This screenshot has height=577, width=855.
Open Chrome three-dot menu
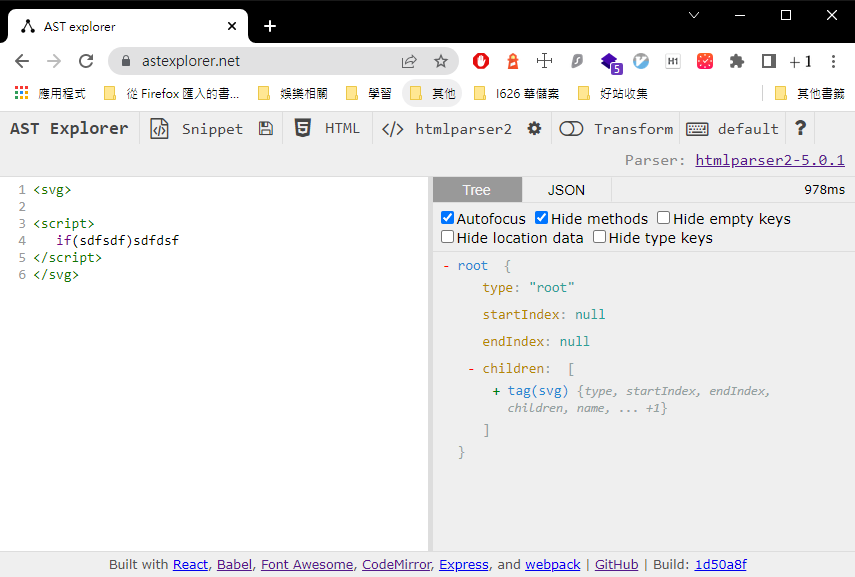click(833, 61)
